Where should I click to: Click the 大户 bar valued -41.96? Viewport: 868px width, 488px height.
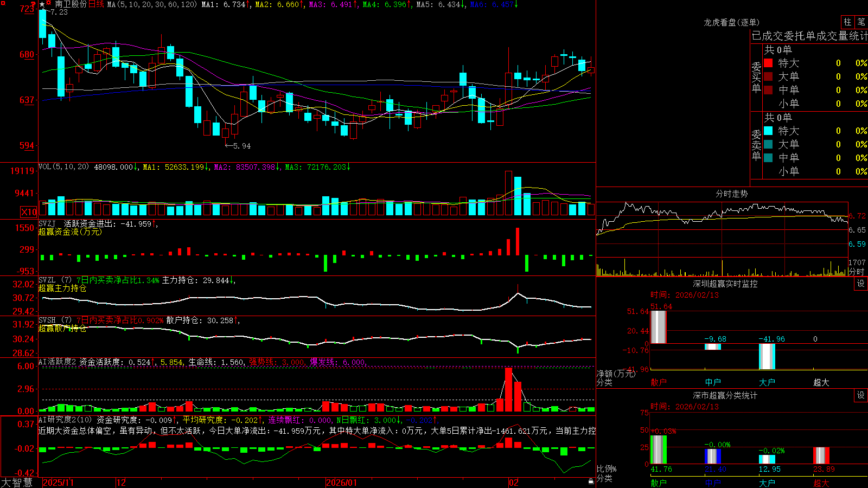[767, 356]
